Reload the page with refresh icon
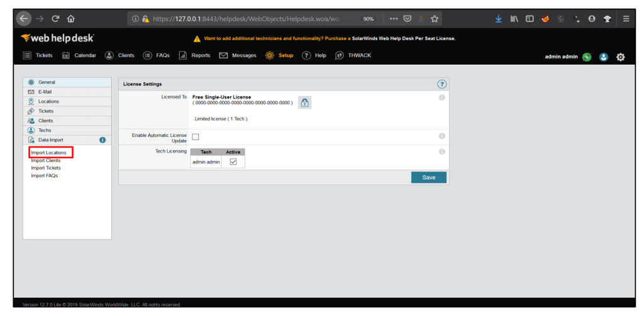Viewport: 644px width, 316px height. point(55,18)
